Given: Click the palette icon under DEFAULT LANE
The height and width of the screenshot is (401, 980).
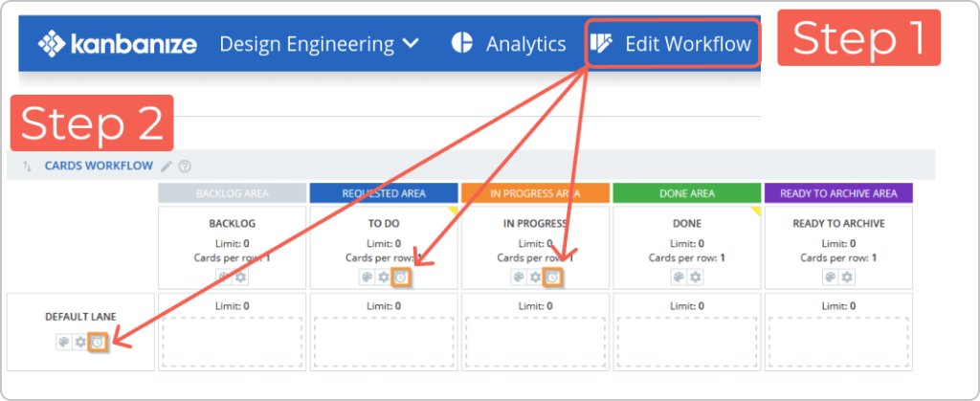Looking at the screenshot, I should [x=64, y=343].
